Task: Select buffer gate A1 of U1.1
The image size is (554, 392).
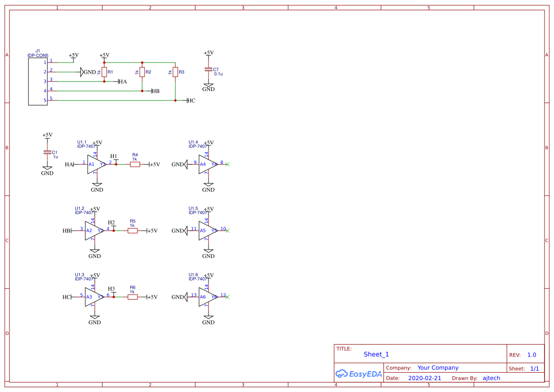Action: 93,165
